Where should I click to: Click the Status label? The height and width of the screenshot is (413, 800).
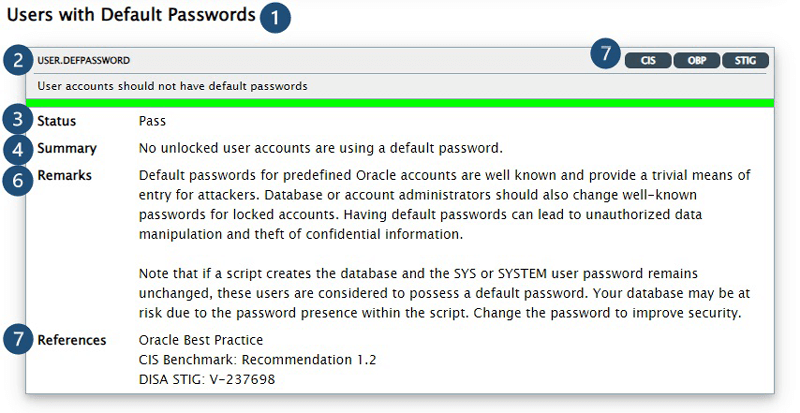57,121
